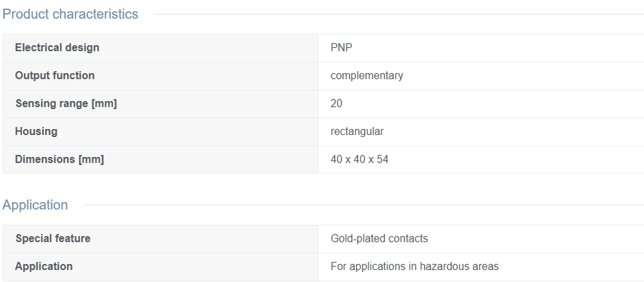The image size is (644, 282).
Task: Click the Product characteristics heading
Action: (x=70, y=14)
